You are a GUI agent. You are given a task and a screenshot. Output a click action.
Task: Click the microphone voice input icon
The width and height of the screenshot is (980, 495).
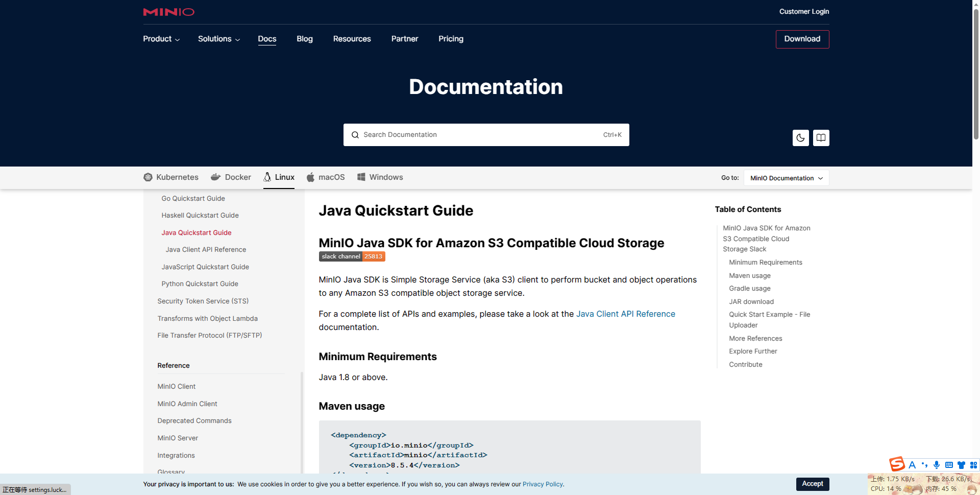(937, 465)
